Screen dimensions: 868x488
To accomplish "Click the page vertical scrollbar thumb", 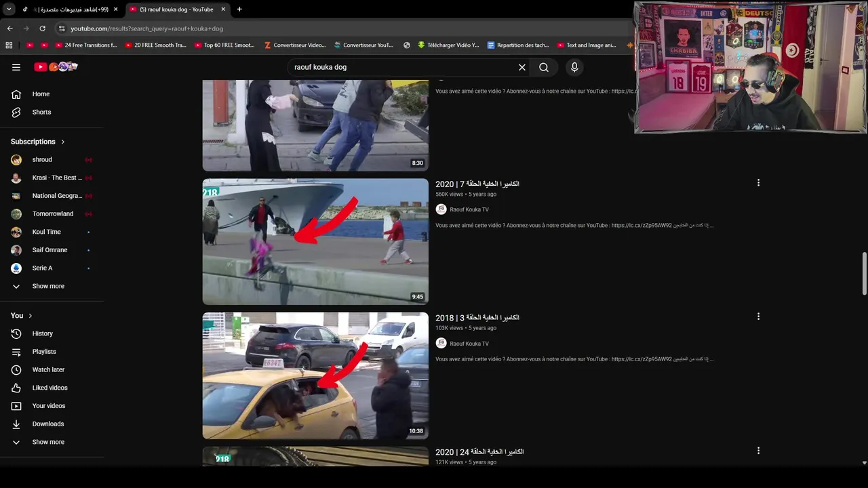I will coord(864,273).
